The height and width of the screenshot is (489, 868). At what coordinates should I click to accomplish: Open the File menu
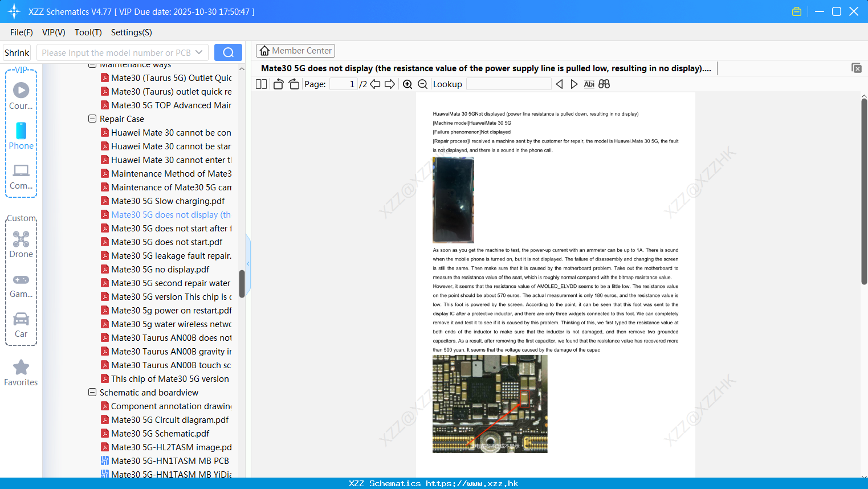(x=22, y=32)
